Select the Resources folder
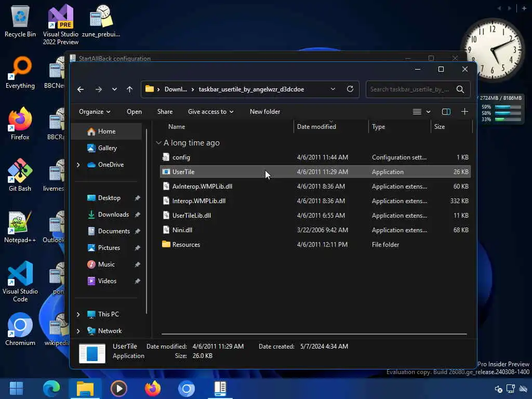This screenshot has width=532, height=399. (x=315, y=245)
